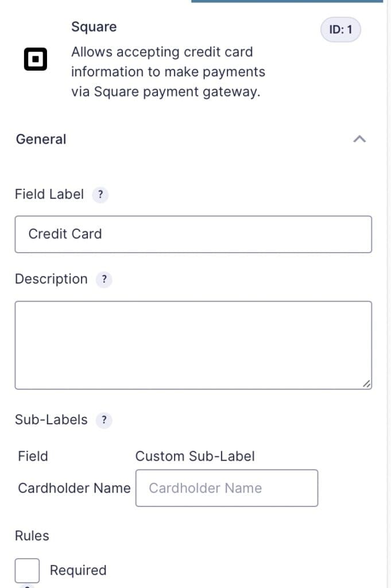Click the Square field title text
Image resolution: width=391 pixels, height=588 pixels.
(94, 27)
